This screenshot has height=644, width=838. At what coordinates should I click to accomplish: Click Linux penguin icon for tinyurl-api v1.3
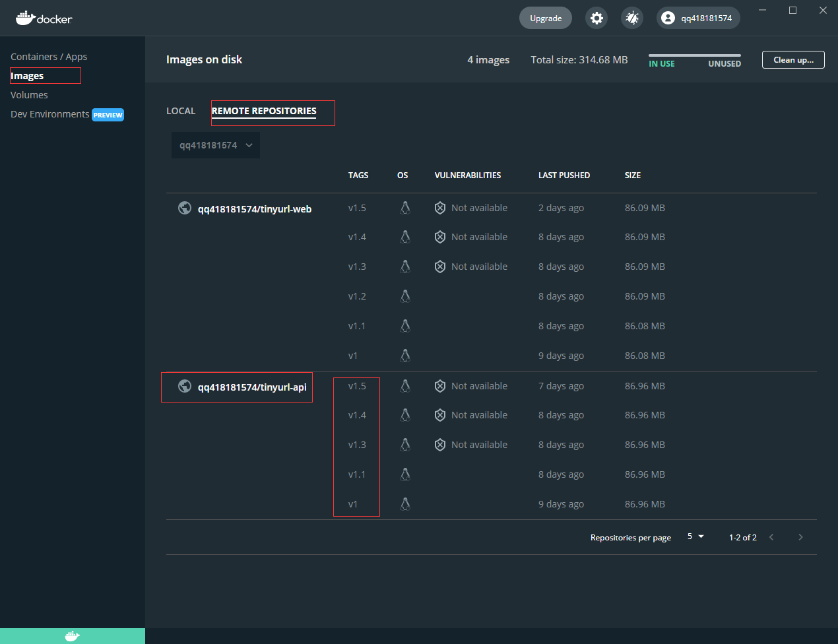(405, 445)
